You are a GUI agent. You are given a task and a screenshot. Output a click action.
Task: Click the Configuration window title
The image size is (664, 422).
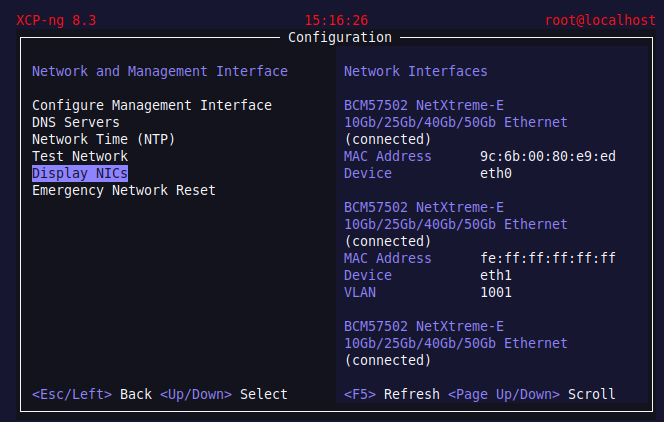[339, 37]
